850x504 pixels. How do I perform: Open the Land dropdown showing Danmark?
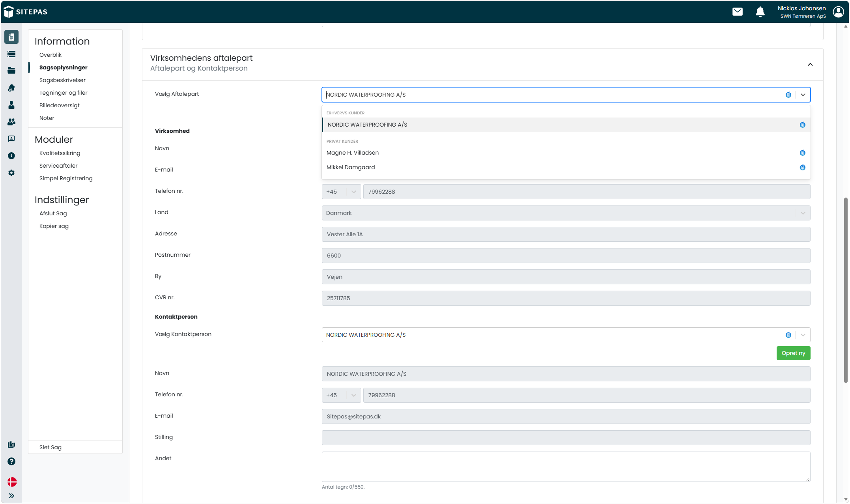point(566,213)
